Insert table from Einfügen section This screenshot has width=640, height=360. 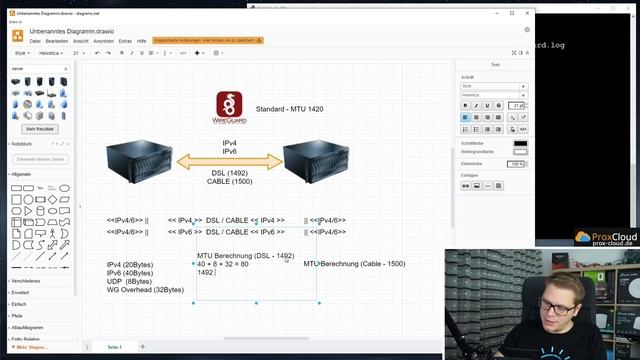(x=499, y=186)
